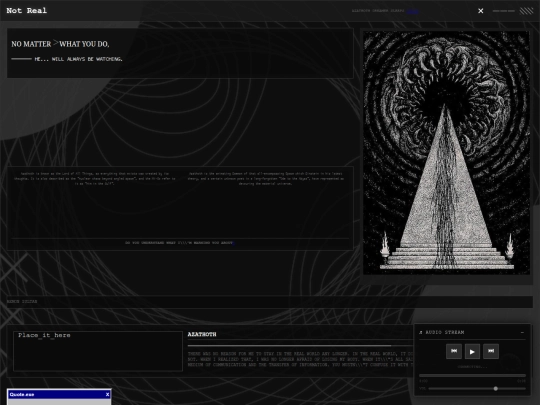Open the pyramid and vortex artwork image
Screen dimensions: 540x405
[446, 153]
